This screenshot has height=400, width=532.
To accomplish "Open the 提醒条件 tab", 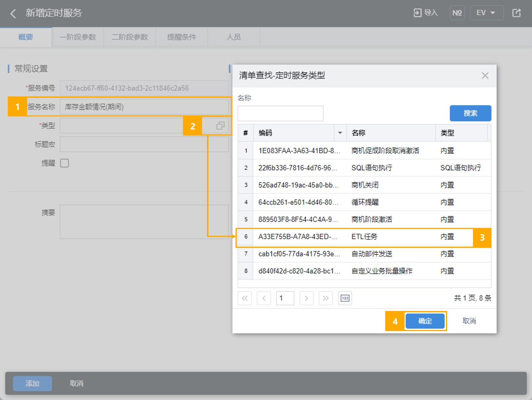I will click(x=182, y=37).
